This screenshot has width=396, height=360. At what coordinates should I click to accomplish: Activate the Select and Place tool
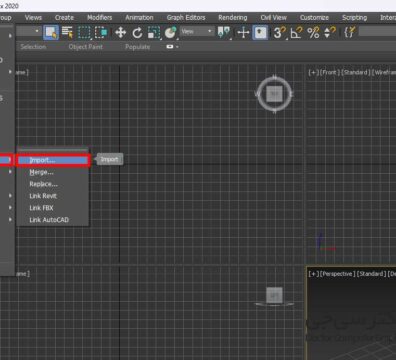170,32
